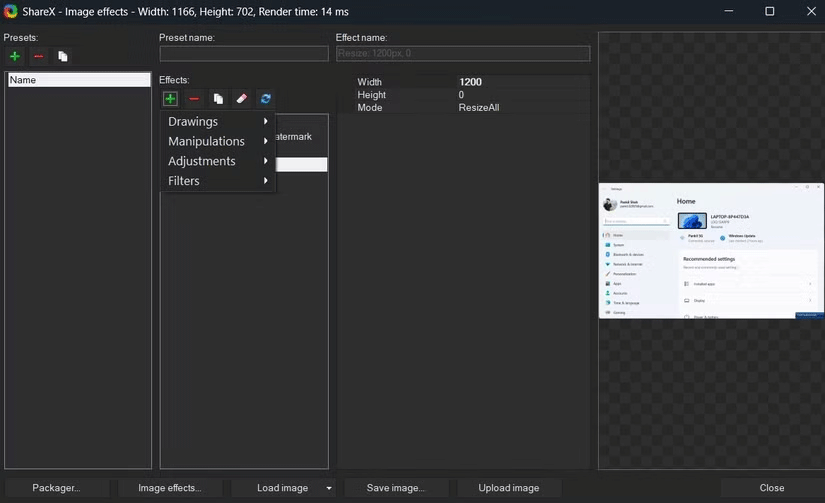Remove preset using red minus icon

[x=38, y=57]
